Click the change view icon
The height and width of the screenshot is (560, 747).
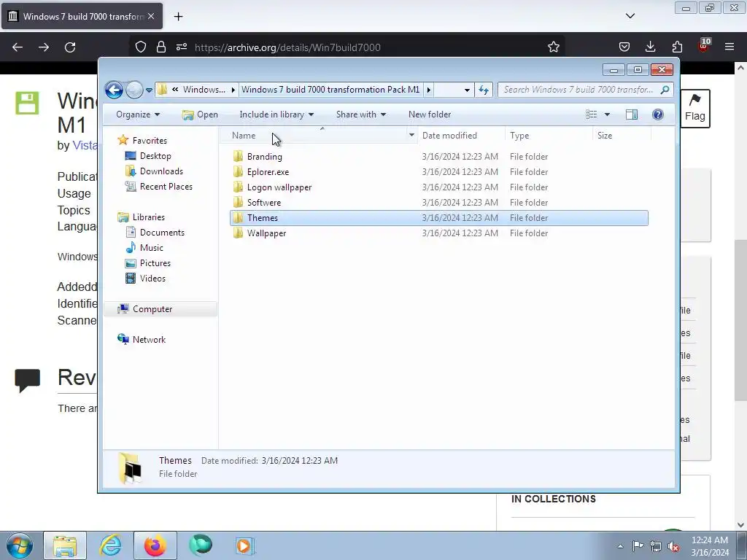[591, 114]
